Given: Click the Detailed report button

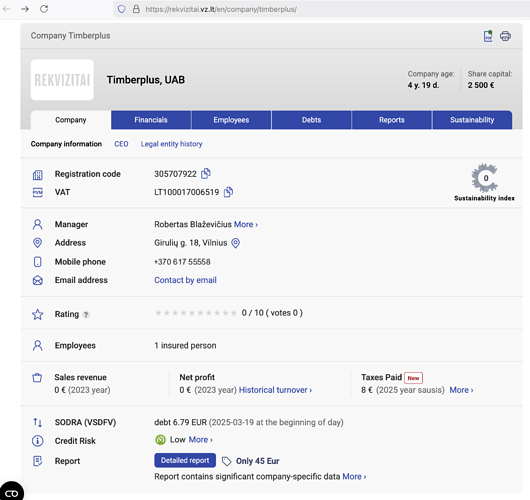Looking at the screenshot, I should (185, 460).
